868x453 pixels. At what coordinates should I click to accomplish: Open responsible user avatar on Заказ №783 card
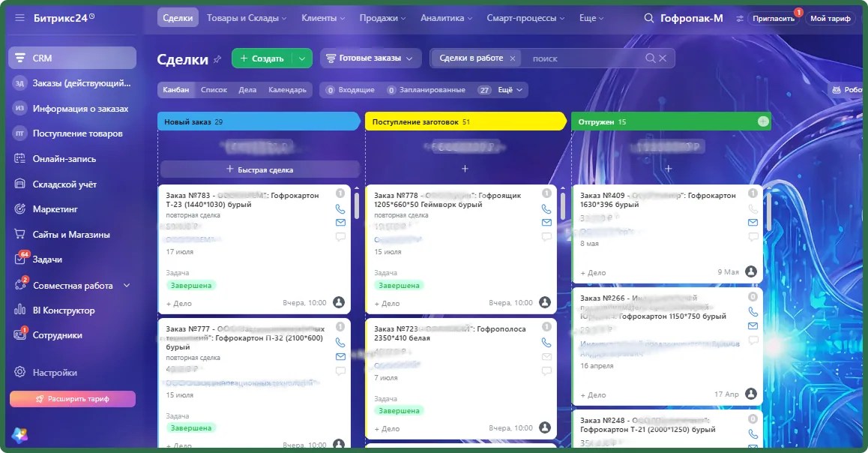(x=339, y=302)
